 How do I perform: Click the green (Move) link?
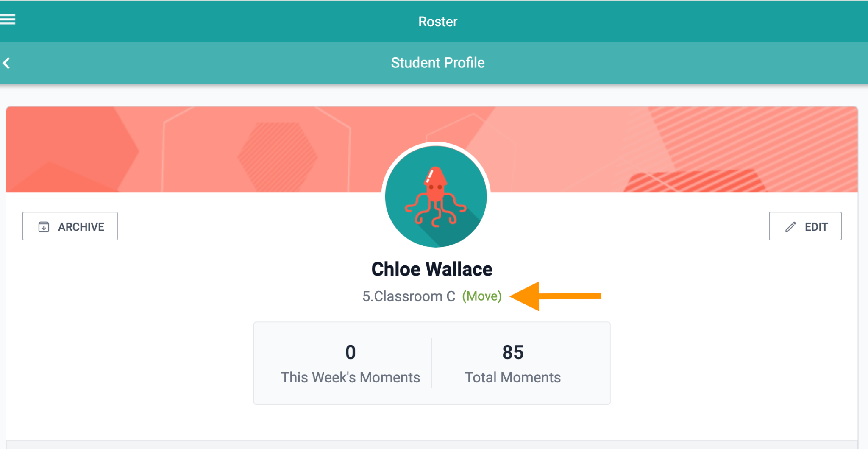pyautogui.click(x=482, y=296)
